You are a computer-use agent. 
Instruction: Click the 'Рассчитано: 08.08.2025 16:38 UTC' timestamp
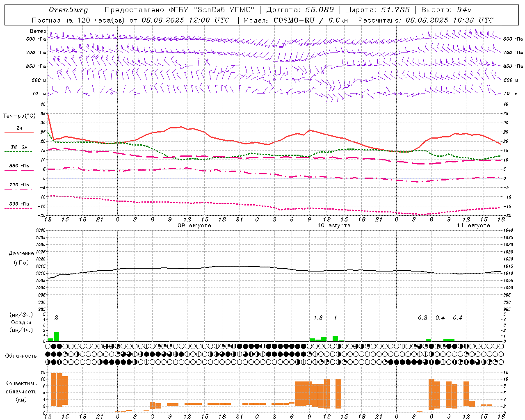pyautogui.click(x=426, y=20)
